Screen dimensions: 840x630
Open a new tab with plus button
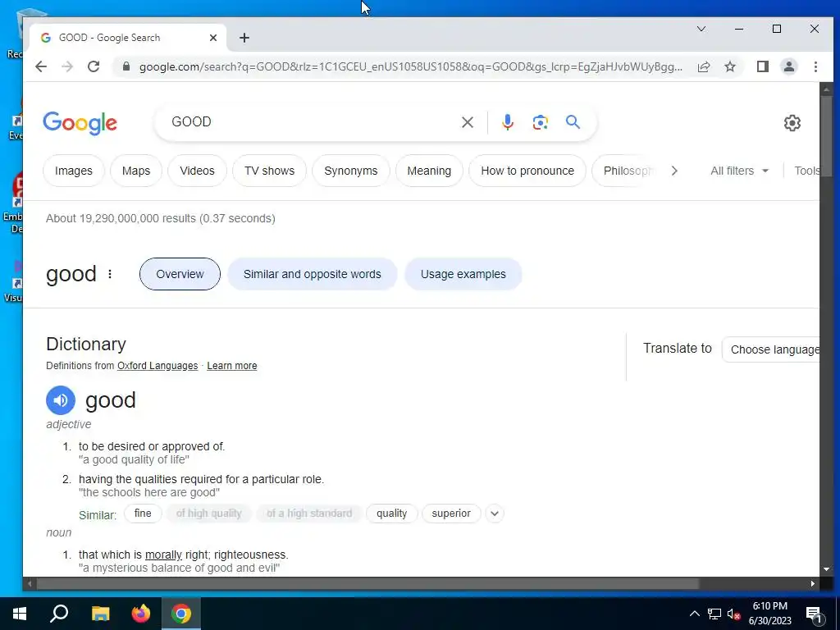(x=244, y=38)
